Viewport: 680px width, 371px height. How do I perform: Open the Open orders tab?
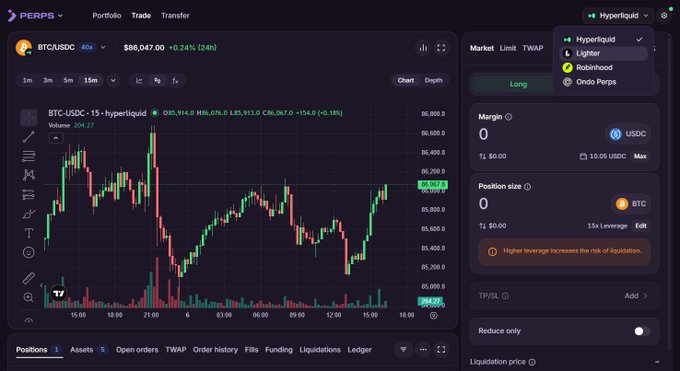pos(137,350)
